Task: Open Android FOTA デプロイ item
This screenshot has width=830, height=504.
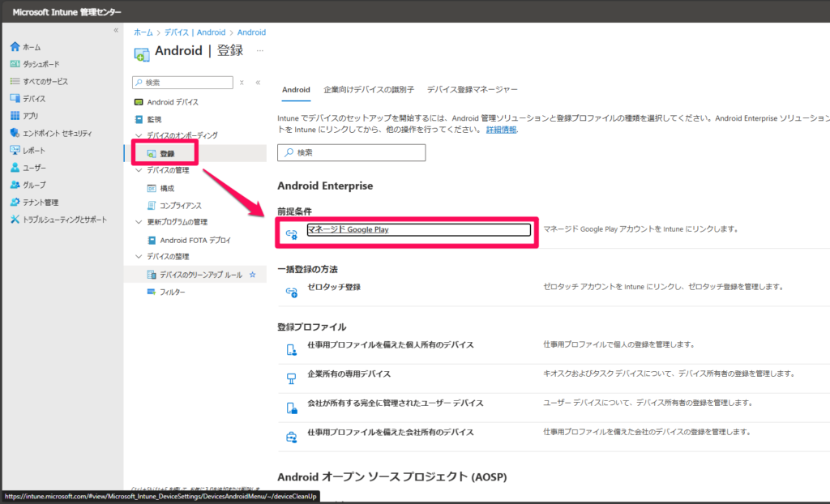Action: (x=196, y=241)
